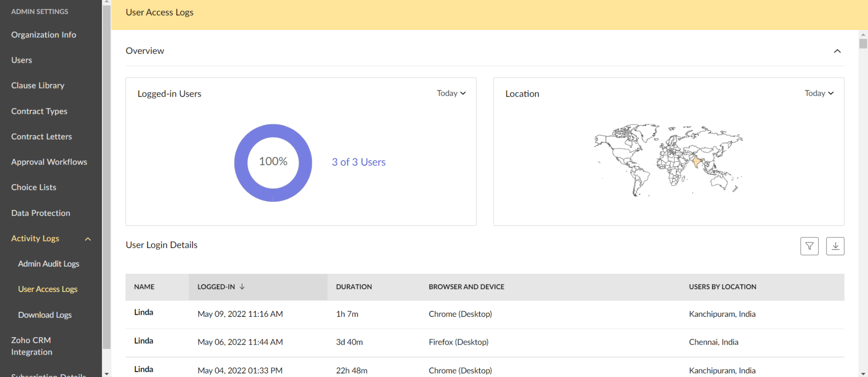
Task: Collapse the Activity Logs menu
Action: 88,239
